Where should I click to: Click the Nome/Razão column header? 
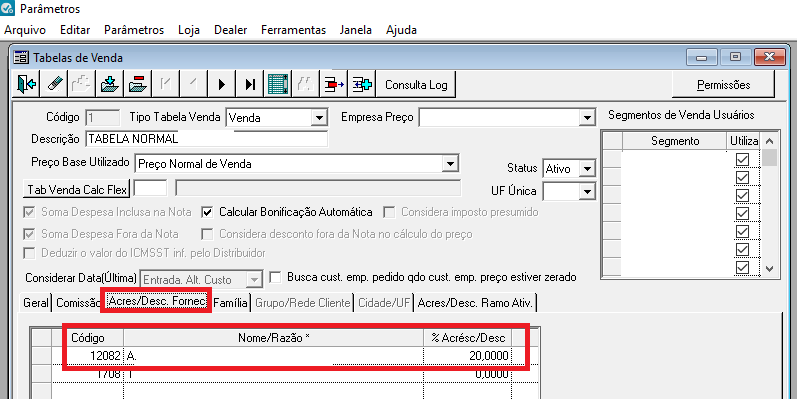273,338
